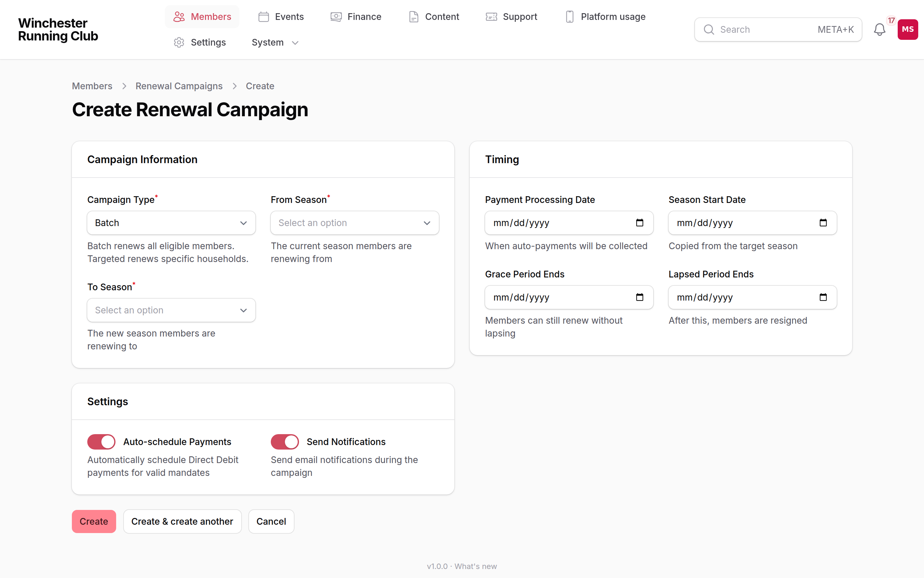The height and width of the screenshot is (578, 924).
Task: Expand the System menu
Action: coord(275,42)
